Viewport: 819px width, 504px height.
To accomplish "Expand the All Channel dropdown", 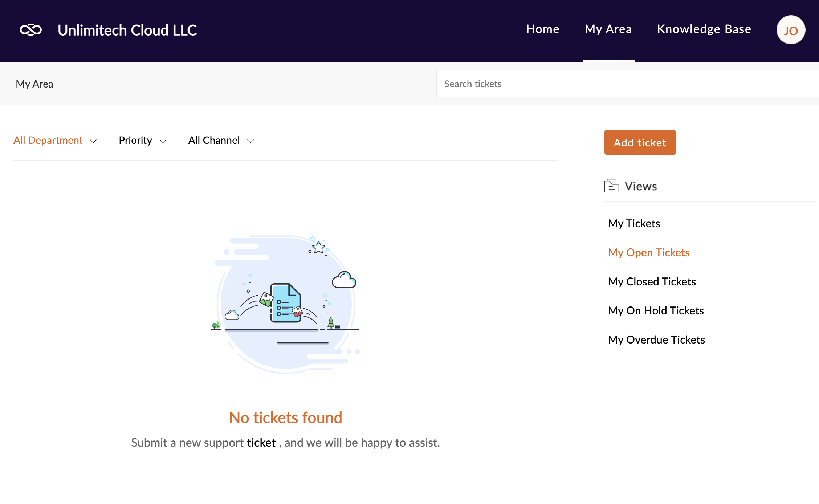I will pos(221,141).
